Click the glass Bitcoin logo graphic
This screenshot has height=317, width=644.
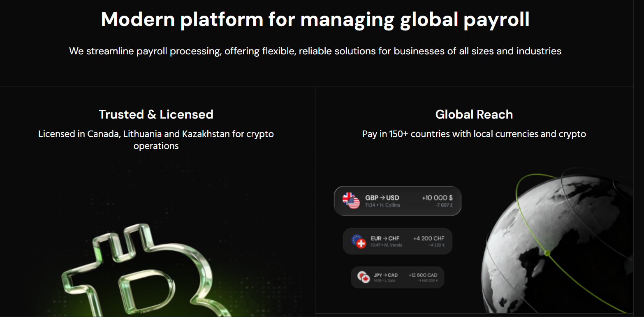140,272
